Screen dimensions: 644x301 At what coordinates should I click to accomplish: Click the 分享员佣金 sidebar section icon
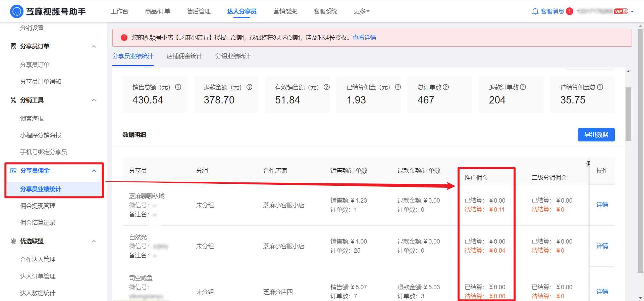coord(13,171)
